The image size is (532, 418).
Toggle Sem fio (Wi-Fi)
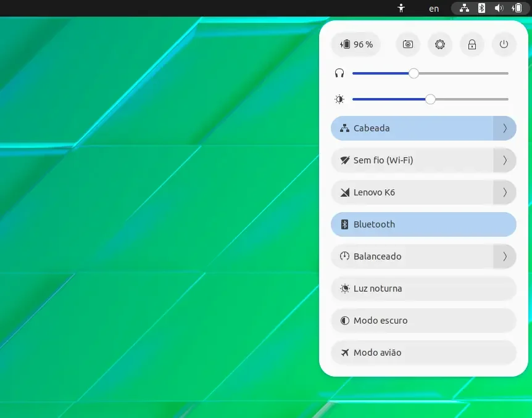412,160
